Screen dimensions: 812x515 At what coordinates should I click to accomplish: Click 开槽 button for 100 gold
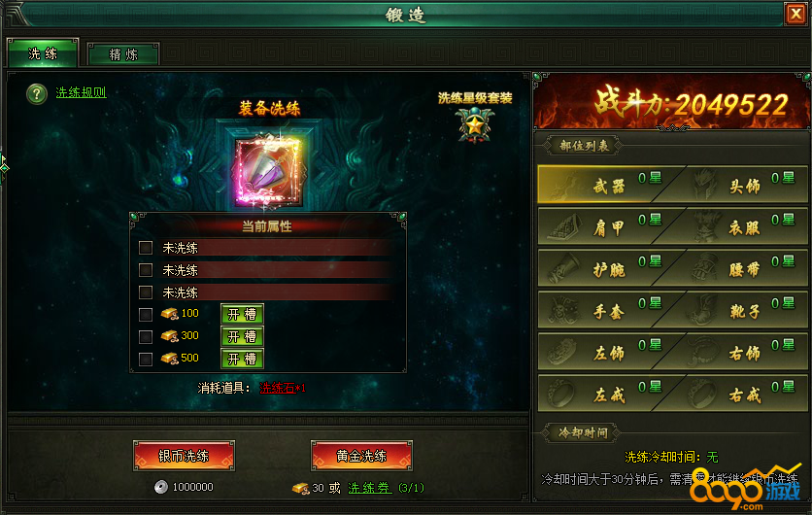tap(243, 314)
